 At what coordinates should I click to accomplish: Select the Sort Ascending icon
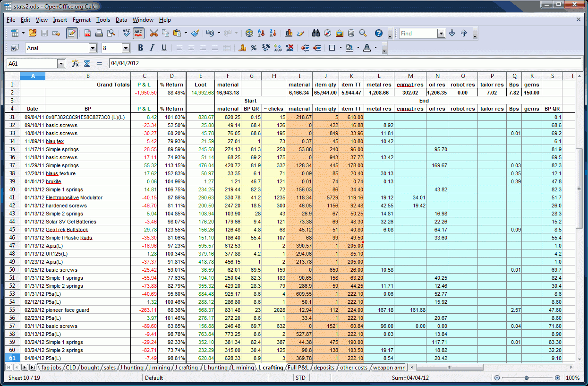261,33
